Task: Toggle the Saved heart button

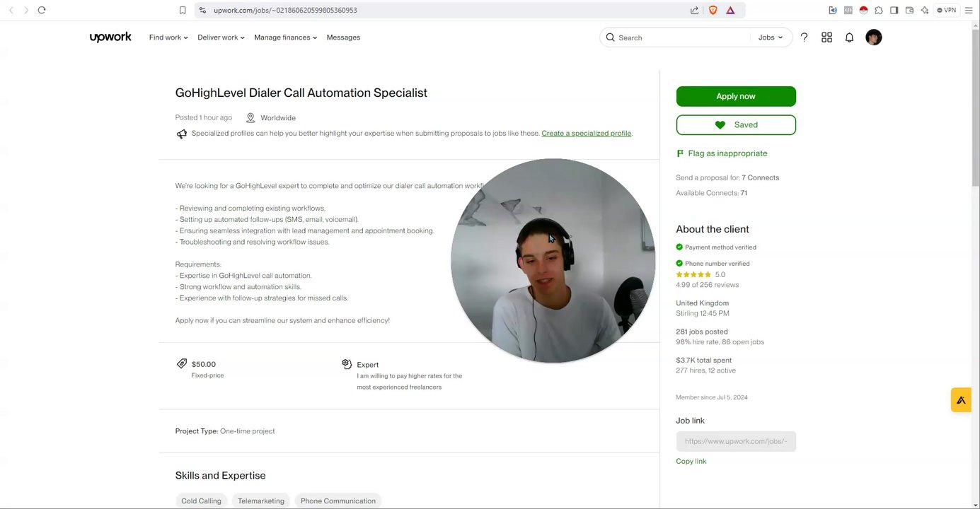Action: (x=736, y=125)
